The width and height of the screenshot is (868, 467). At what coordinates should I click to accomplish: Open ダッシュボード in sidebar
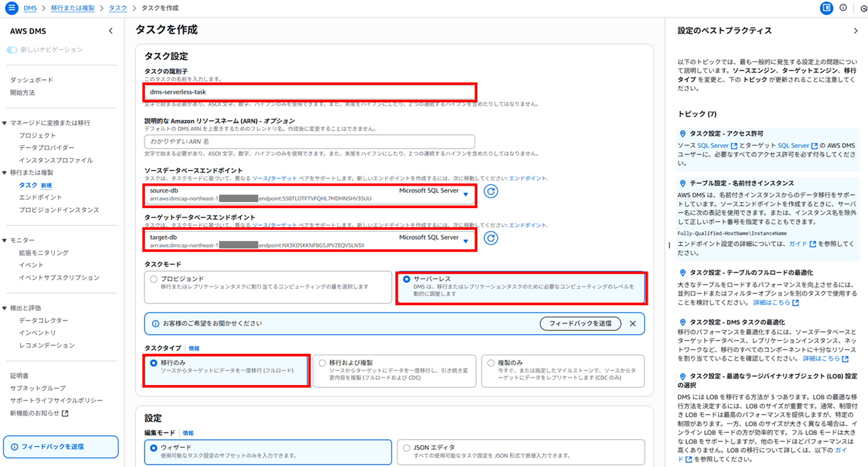(31, 80)
